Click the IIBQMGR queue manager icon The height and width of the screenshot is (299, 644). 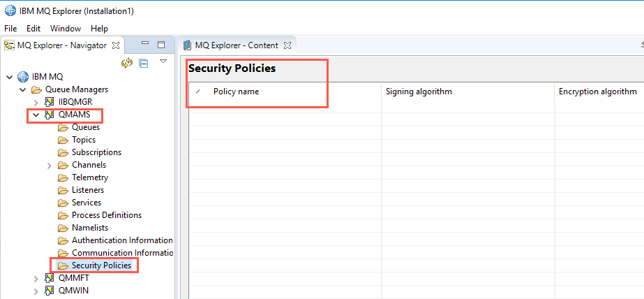click(x=50, y=102)
